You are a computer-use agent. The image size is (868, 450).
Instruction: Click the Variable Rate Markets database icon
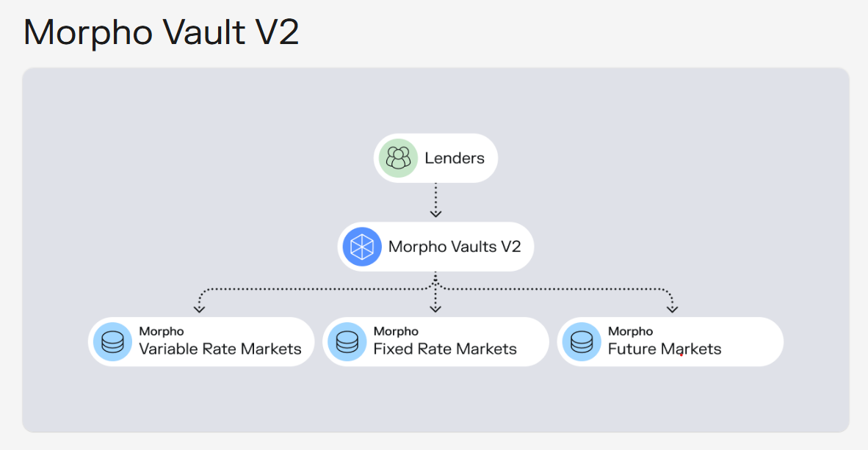[x=112, y=342]
